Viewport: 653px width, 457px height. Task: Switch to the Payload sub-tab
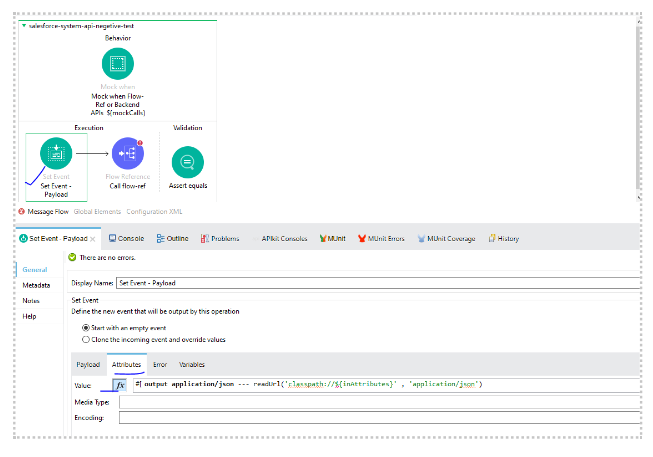coord(88,365)
